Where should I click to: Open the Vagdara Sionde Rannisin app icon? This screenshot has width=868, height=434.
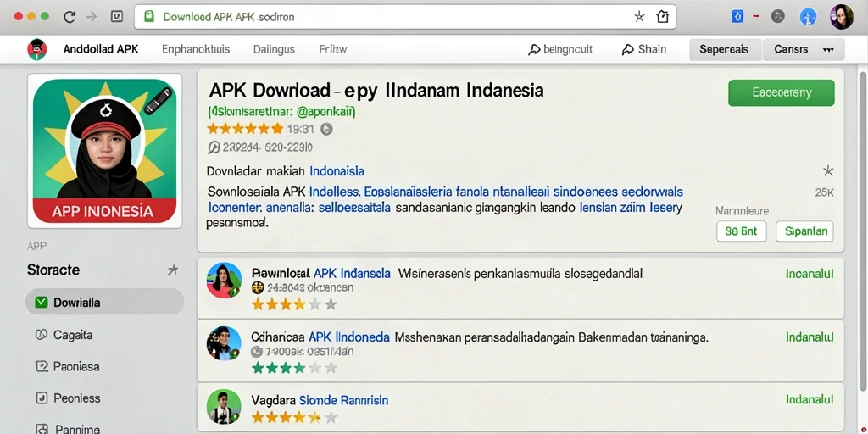click(224, 406)
